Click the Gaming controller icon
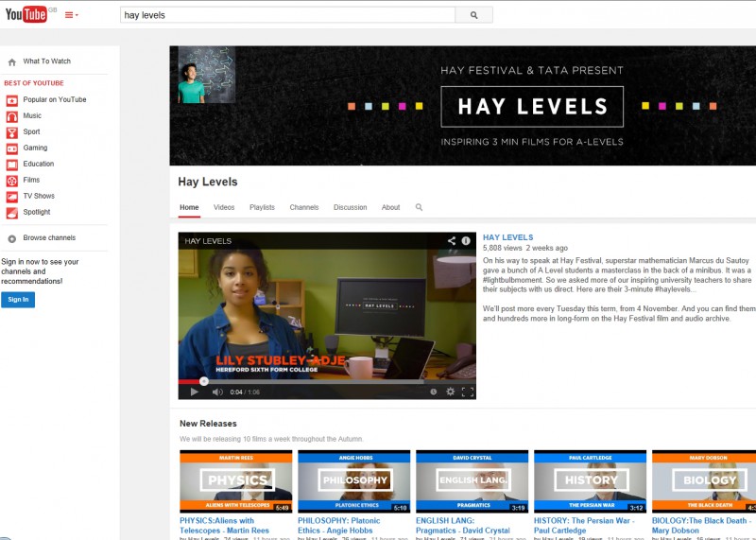Image resolution: width=756 pixels, height=540 pixels. coord(12,148)
